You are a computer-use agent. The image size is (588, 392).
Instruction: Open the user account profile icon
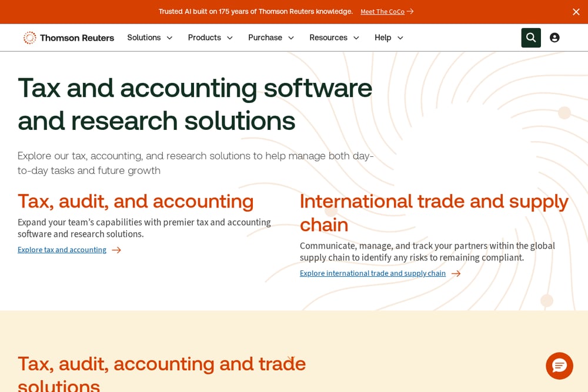tap(554, 38)
